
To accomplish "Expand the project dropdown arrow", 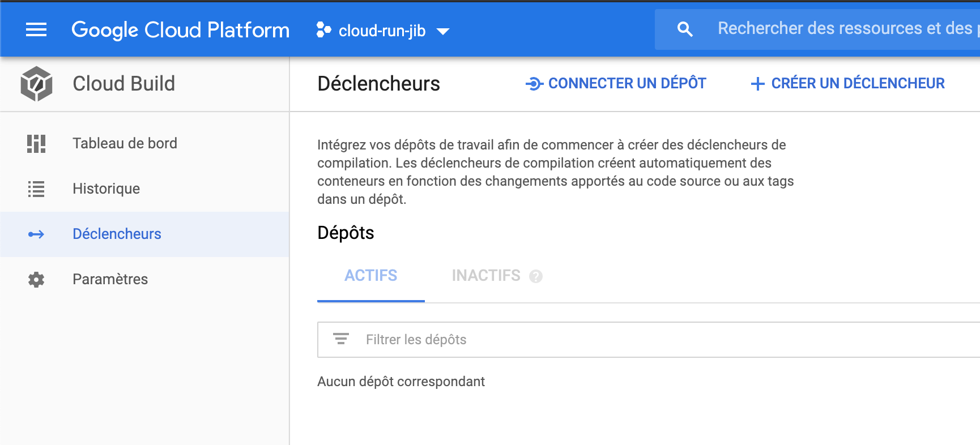I will [x=443, y=32].
